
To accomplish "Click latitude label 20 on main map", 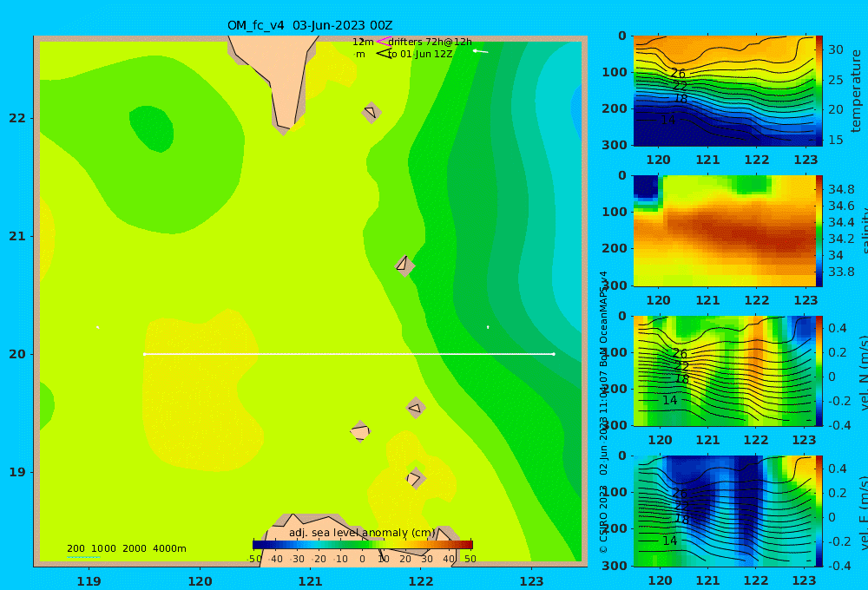I will (17, 354).
